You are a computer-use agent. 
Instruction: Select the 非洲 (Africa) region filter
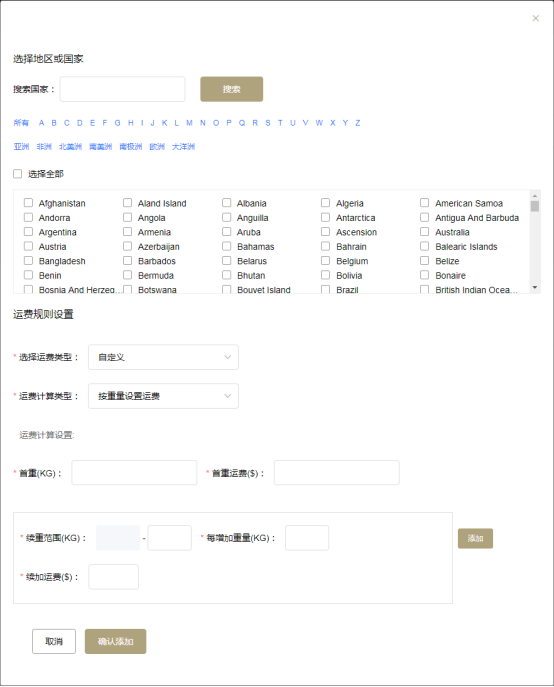[x=44, y=146]
